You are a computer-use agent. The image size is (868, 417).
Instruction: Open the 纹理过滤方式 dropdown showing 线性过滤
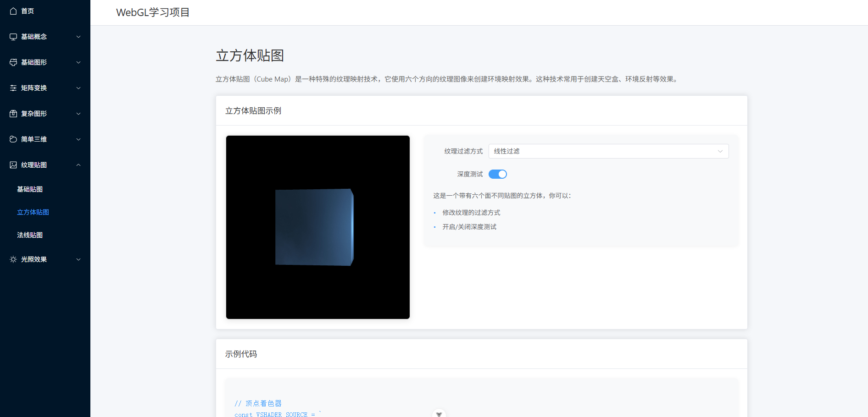[608, 151]
